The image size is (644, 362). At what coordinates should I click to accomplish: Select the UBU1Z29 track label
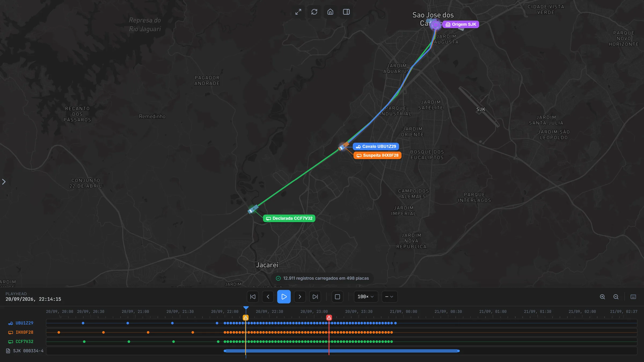click(24, 323)
